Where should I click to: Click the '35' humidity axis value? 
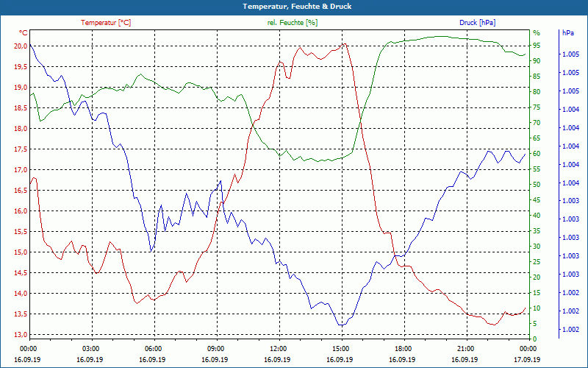pyautogui.click(x=537, y=231)
